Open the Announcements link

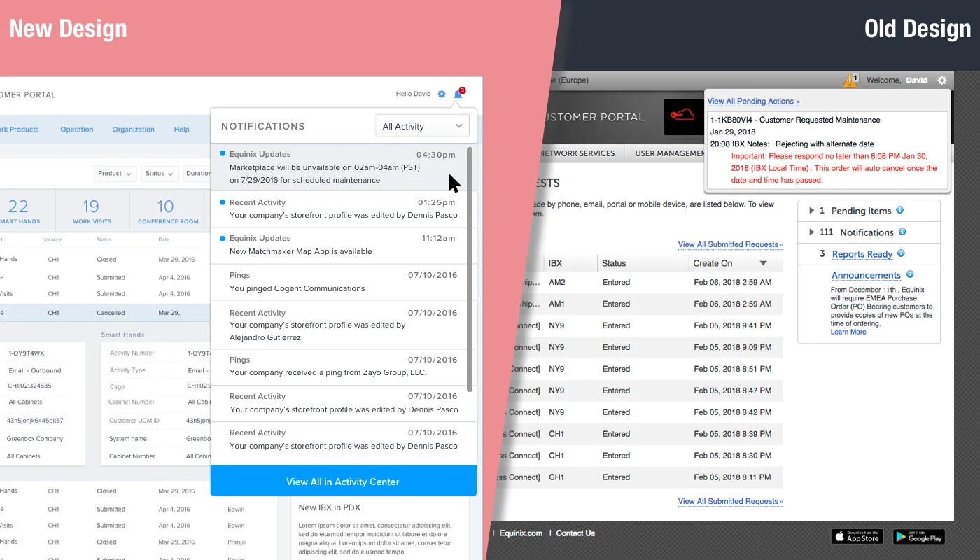click(866, 275)
